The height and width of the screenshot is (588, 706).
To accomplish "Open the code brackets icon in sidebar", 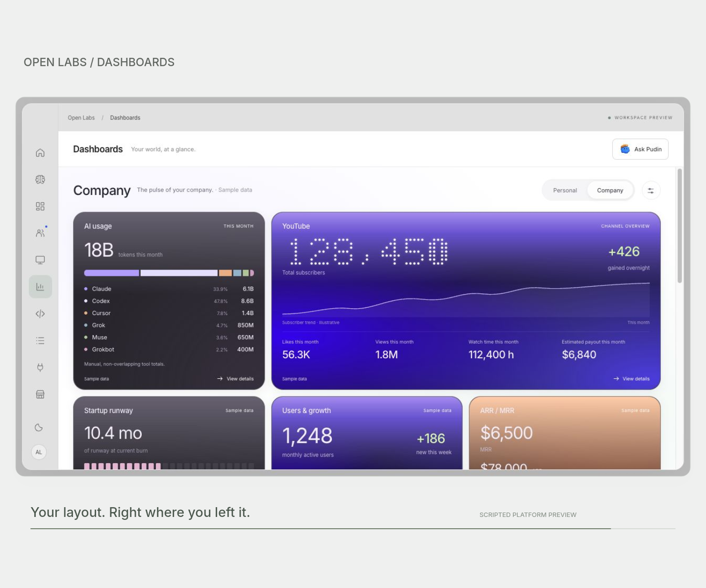I will tap(40, 314).
